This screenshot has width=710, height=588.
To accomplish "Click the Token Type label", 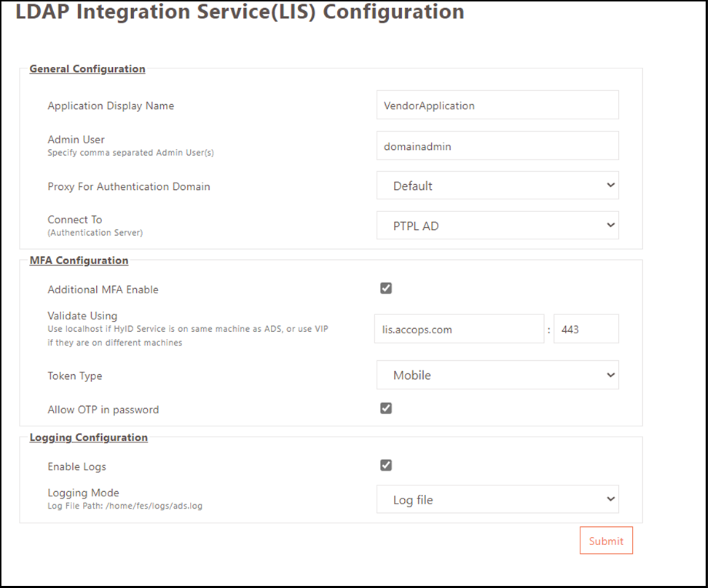I will point(75,376).
